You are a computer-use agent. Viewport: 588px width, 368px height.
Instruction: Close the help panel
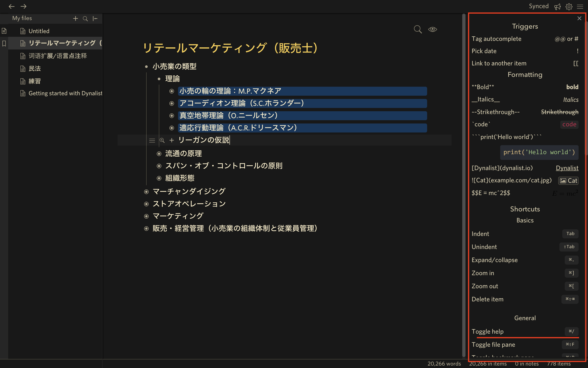tap(579, 18)
